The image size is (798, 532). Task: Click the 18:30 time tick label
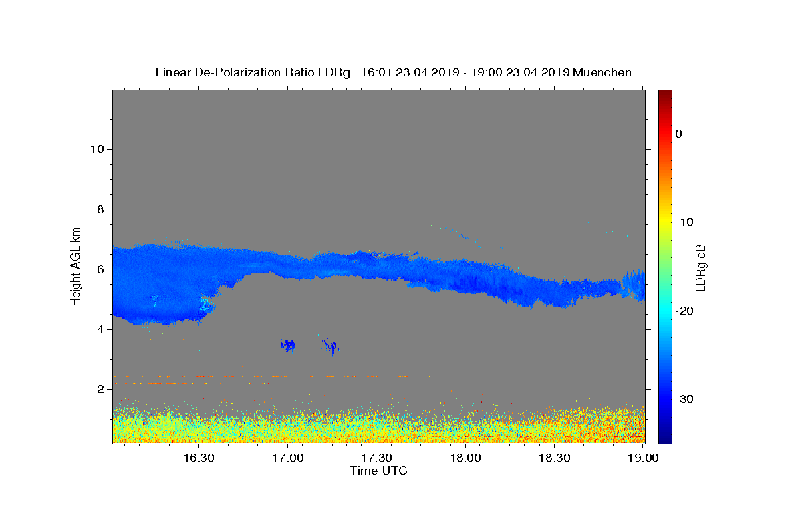tap(555, 458)
